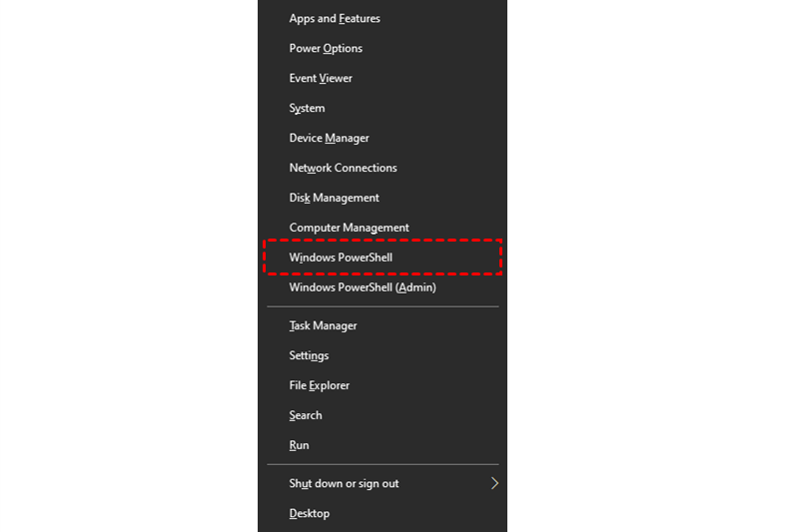Image resolution: width=786 pixels, height=532 pixels.
Task: Expand Shut down or sign out
Action: [344, 484]
